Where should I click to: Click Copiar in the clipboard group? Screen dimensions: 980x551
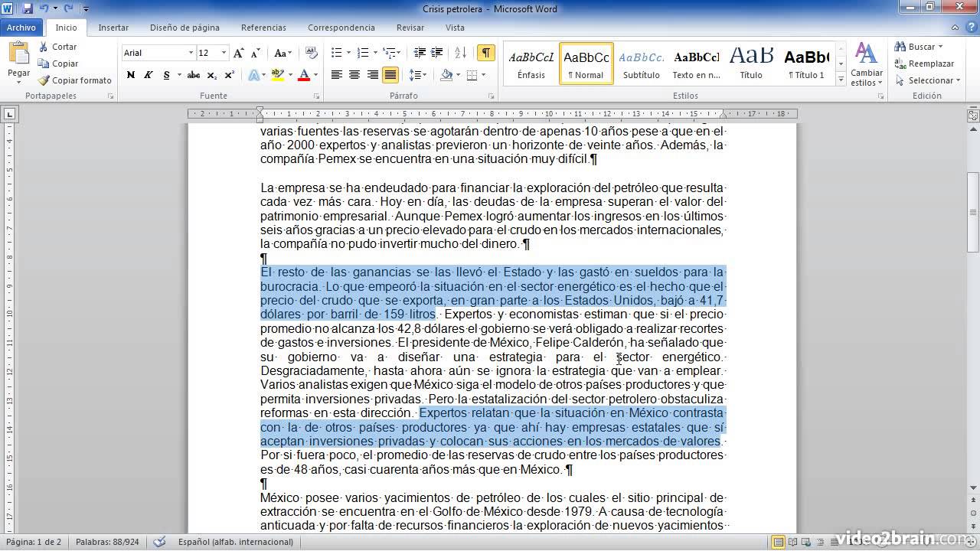(58, 64)
